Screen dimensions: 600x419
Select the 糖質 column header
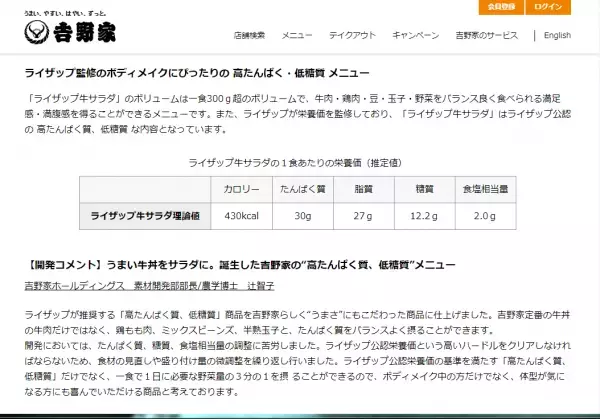pyautogui.click(x=425, y=189)
